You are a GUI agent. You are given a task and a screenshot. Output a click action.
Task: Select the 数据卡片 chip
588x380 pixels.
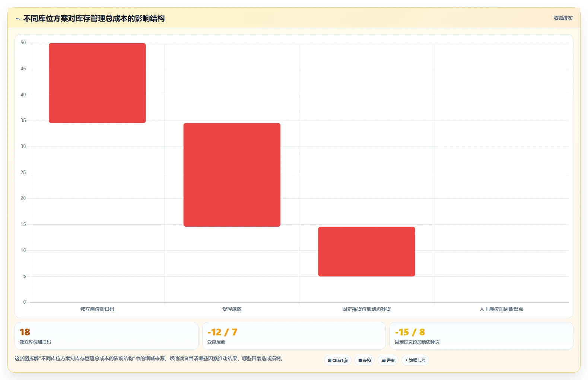click(x=415, y=360)
